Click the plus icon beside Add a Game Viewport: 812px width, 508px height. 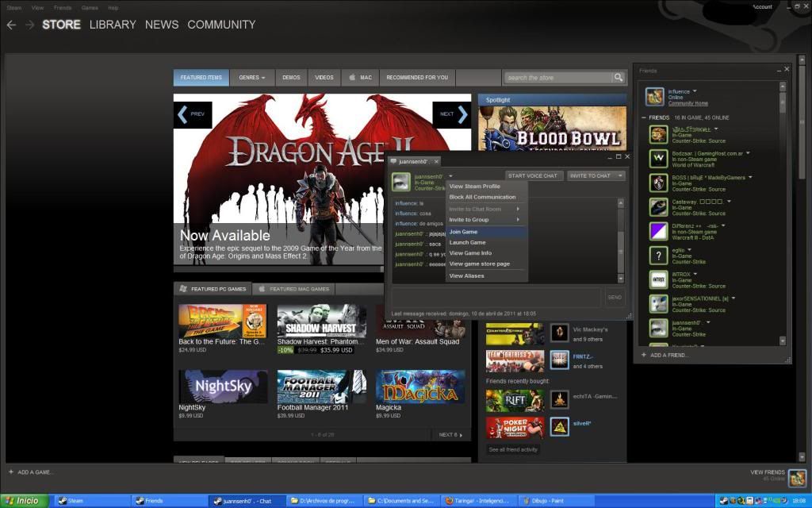(11, 471)
